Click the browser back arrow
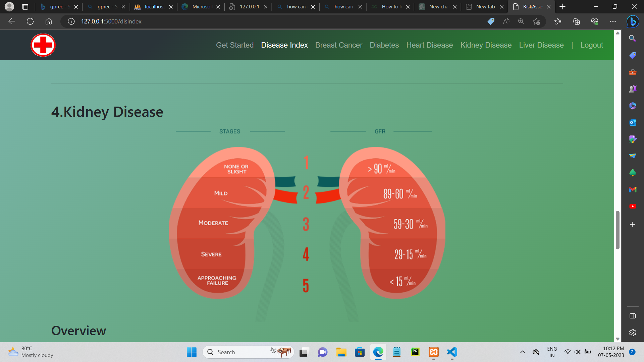 point(12,21)
